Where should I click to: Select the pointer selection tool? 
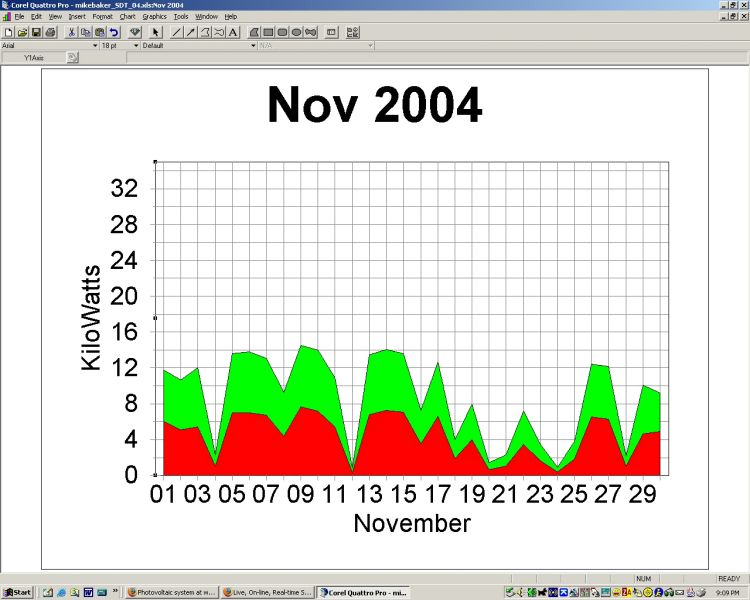[x=156, y=32]
